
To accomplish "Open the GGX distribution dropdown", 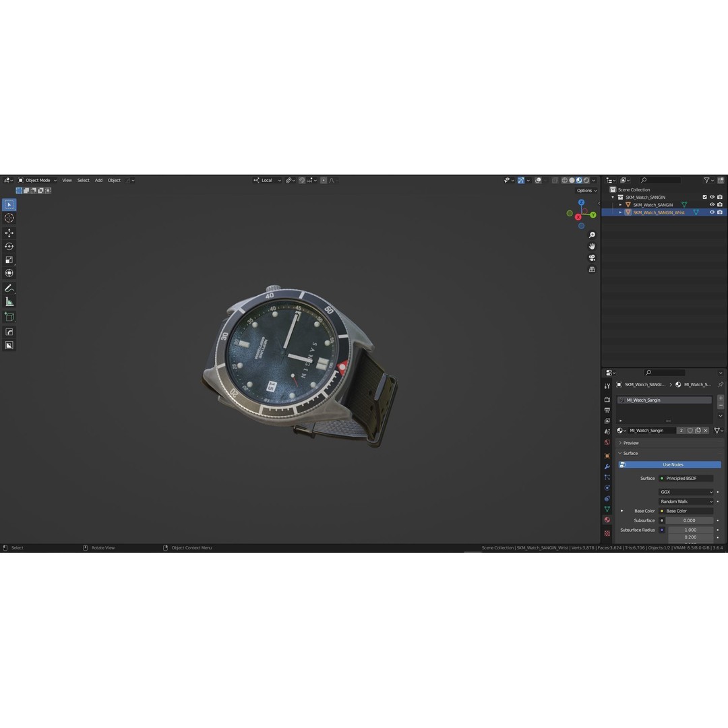I will tap(686, 492).
